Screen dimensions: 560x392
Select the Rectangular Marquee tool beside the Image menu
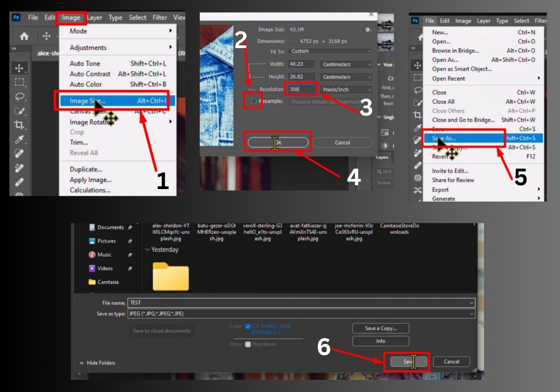click(19, 82)
